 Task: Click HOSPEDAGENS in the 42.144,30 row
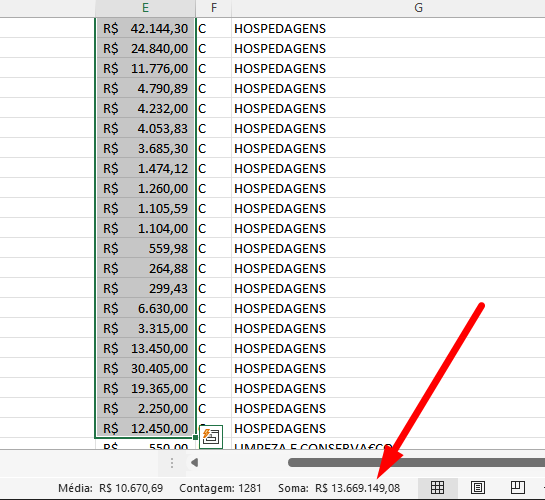[280, 28]
